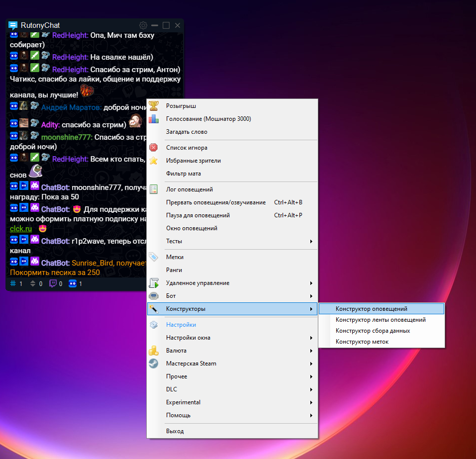
Task: Choose Пауза для оповещений
Action: tap(232, 215)
